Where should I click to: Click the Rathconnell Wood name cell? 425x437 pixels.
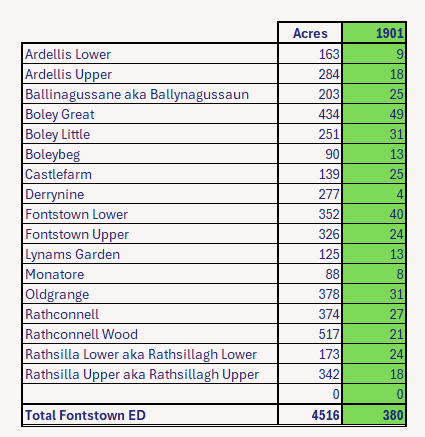click(150, 334)
